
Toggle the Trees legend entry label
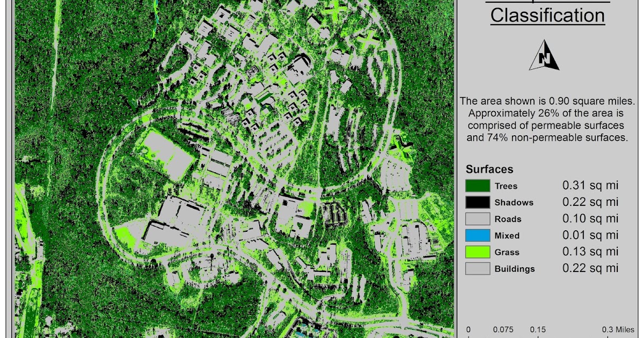(x=505, y=186)
